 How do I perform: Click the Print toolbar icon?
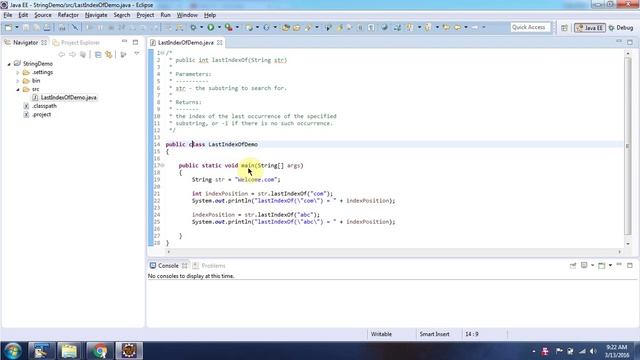(x=47, y=27)
